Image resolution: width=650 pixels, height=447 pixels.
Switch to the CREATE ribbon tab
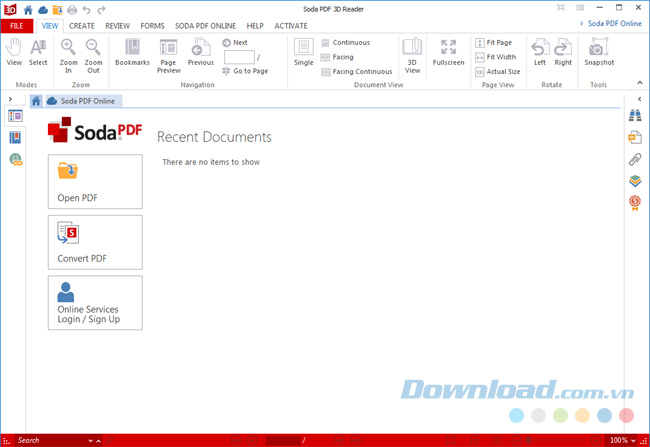[x=82, y=25]
